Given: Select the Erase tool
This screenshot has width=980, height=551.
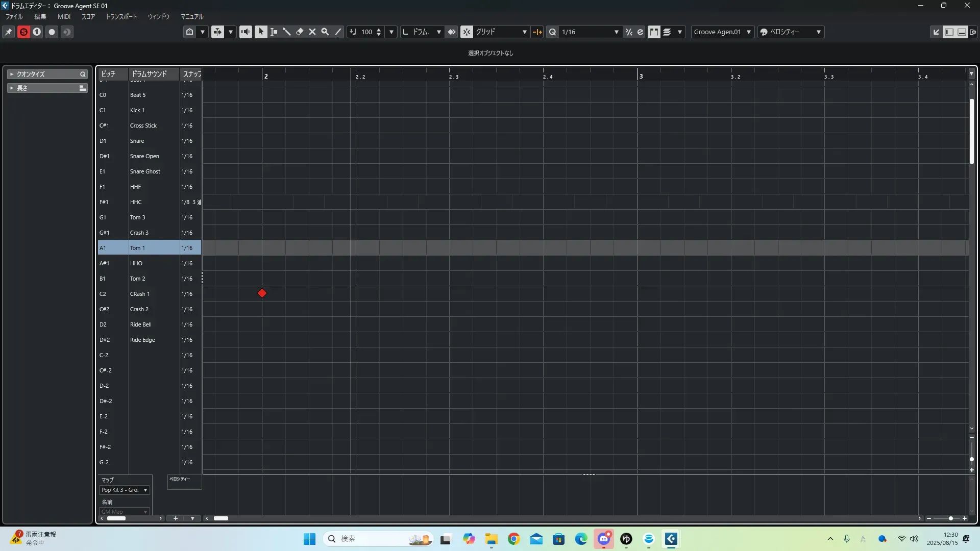Looking at the screenshot, I should [300, 32].
